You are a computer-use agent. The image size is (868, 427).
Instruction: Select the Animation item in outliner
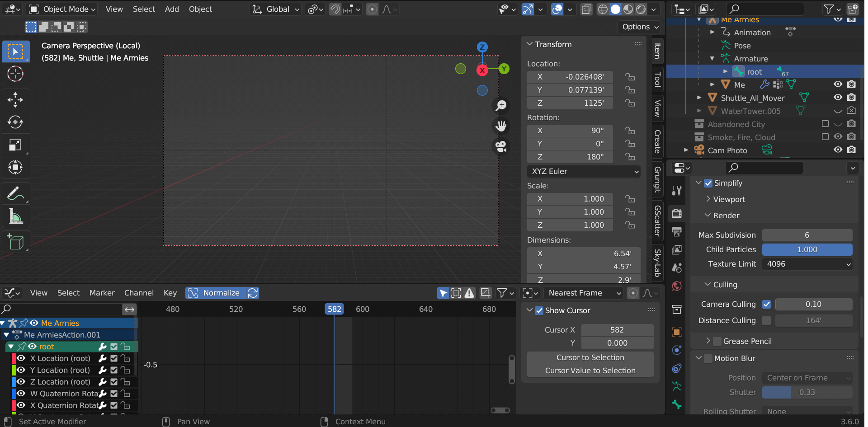click(752, 33)
